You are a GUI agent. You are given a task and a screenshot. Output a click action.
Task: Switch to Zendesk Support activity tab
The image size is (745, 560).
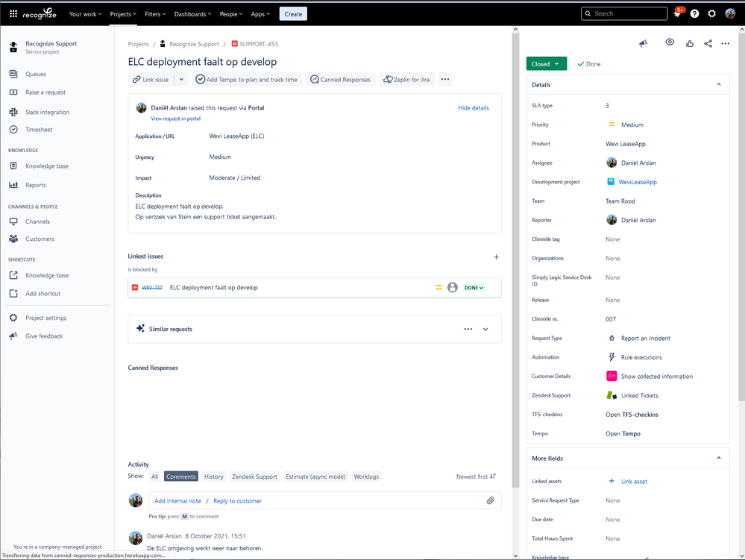(254, 476)
